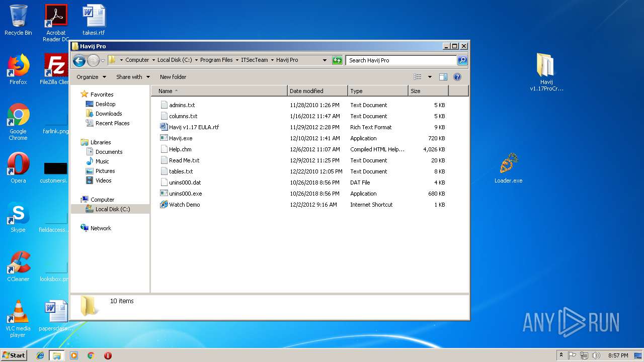This screenshot has width=644, height=362.
Task: Click Computer in the address breadcrumb
Action: tap(137, 60)
